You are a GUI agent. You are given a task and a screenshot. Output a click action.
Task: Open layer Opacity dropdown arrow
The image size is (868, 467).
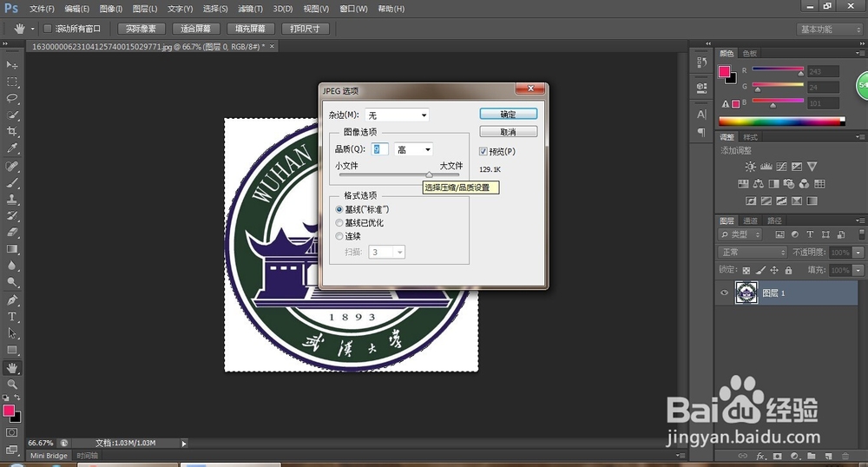(858, 253)
